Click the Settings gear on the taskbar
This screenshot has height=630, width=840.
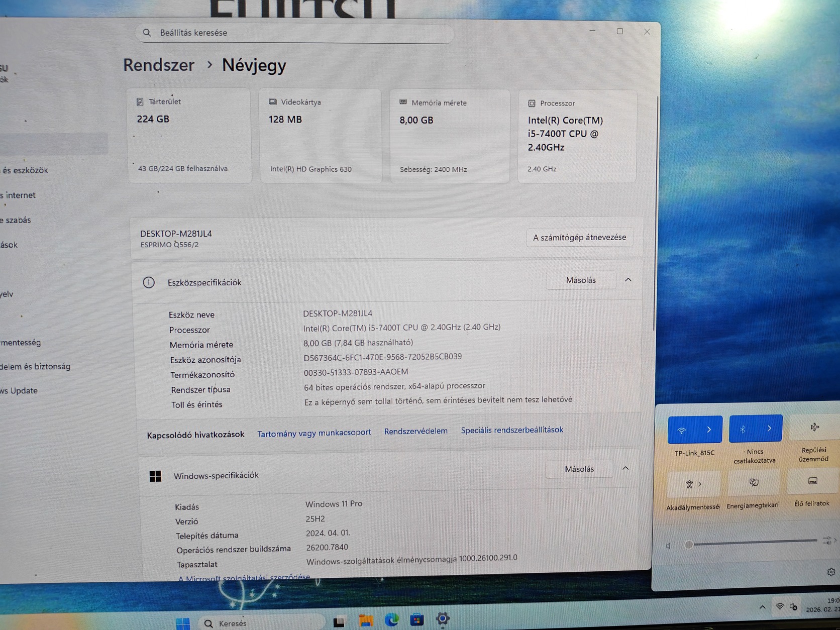coord(443,619)
